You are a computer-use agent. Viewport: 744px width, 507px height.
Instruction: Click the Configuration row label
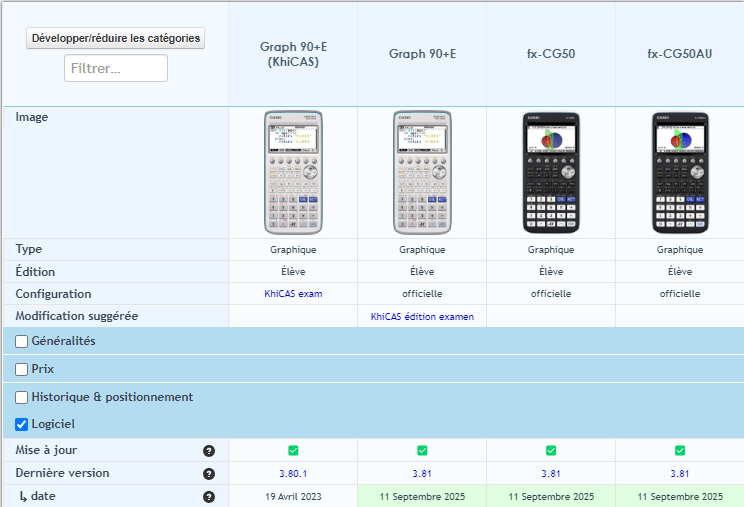click(x=53, y=294)
